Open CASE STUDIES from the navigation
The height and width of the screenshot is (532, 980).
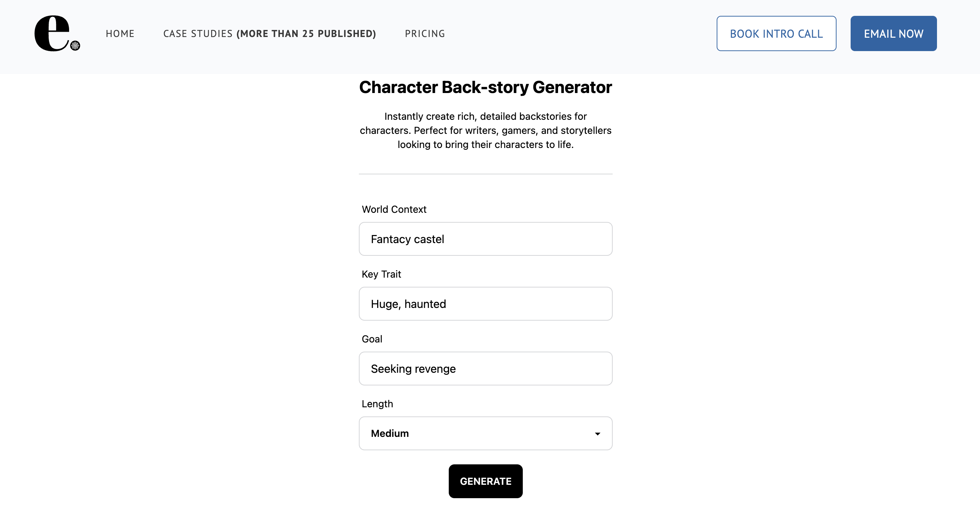(x=198, y=33)
